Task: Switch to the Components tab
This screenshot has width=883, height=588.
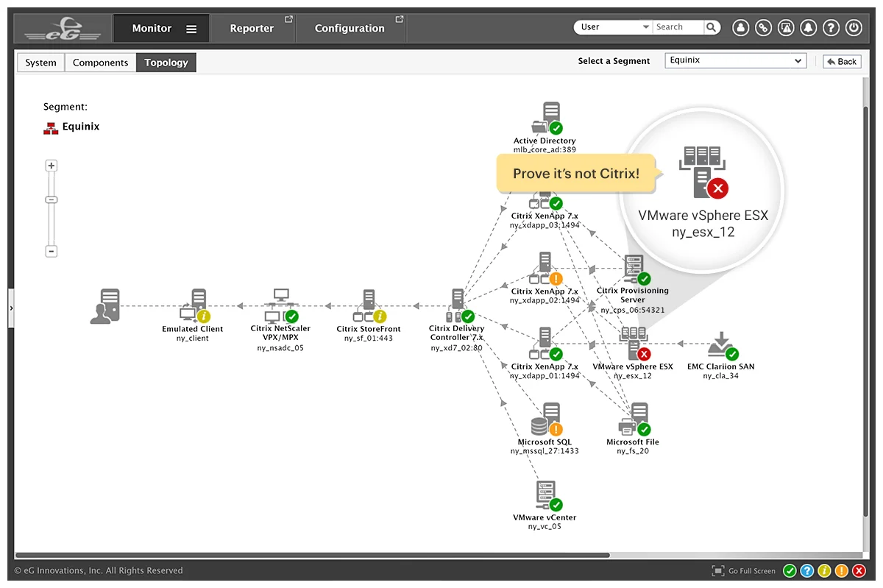Action: pyautogui.click(x=101, y=63)
